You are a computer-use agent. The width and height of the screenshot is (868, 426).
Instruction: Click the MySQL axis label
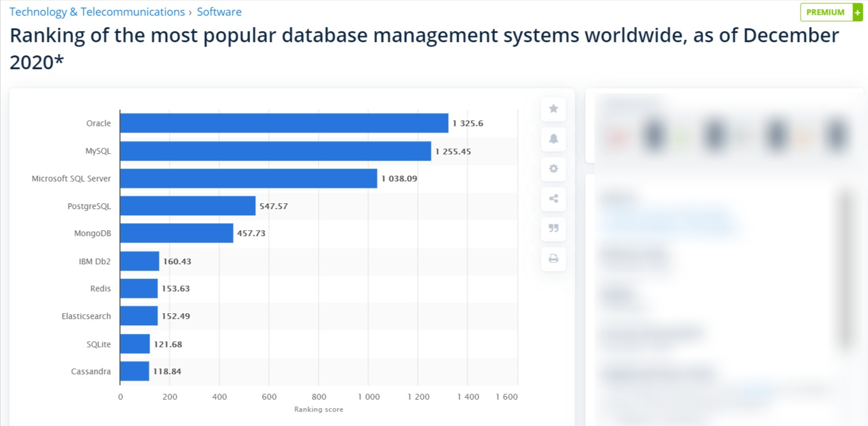(98, 151)
